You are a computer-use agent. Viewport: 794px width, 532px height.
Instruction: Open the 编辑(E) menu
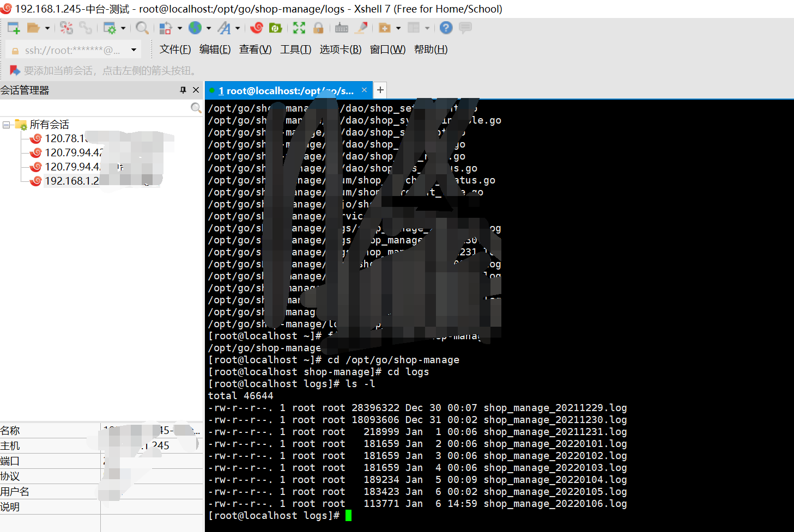click(215, 50)
